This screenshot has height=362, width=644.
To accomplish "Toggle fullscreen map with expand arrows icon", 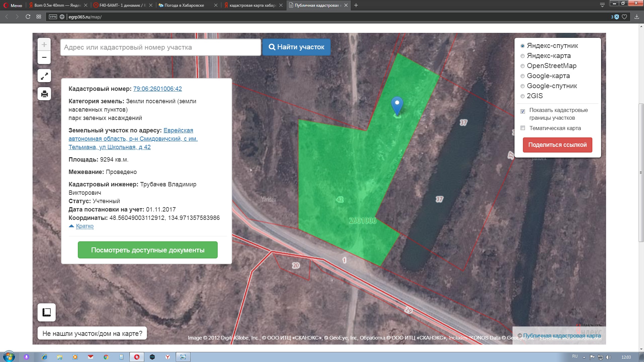I will point(44,76).
